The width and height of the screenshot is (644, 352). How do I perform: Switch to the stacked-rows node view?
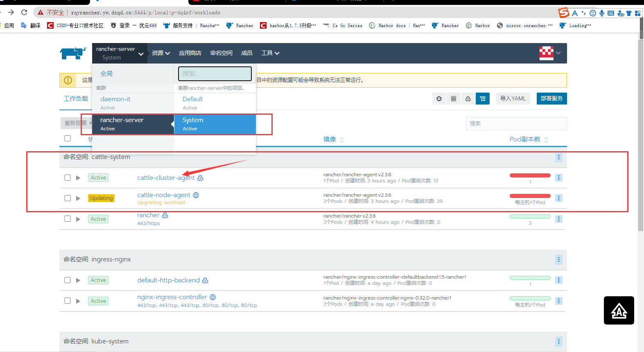coord(454,99)
